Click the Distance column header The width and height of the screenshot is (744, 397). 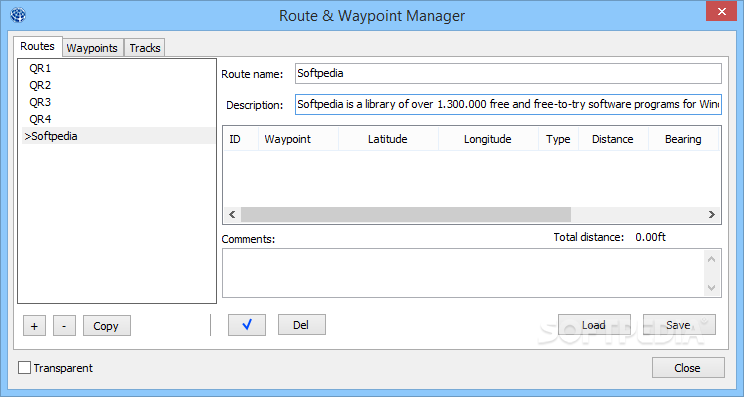(x=613, y=139)
